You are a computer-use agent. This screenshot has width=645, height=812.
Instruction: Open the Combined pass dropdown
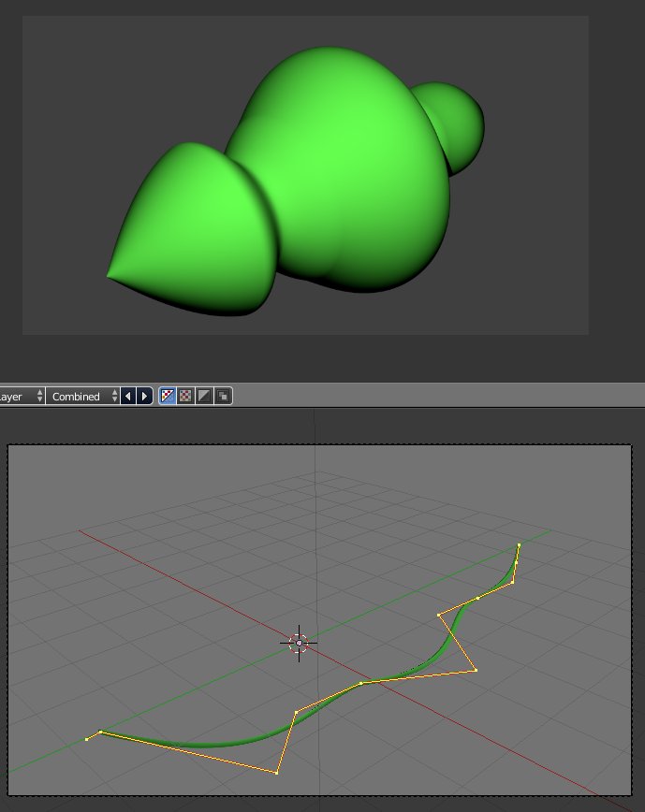pyautogui.click(x=84, y=396)
